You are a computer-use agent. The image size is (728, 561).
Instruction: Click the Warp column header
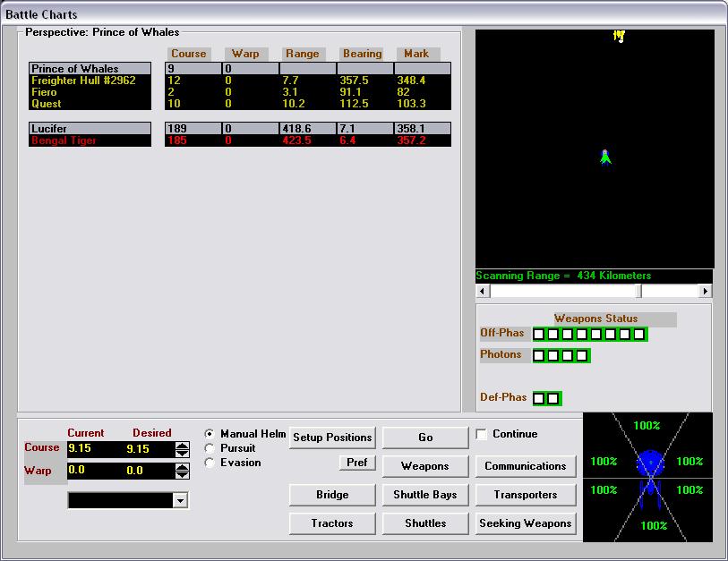pos(245,54)
